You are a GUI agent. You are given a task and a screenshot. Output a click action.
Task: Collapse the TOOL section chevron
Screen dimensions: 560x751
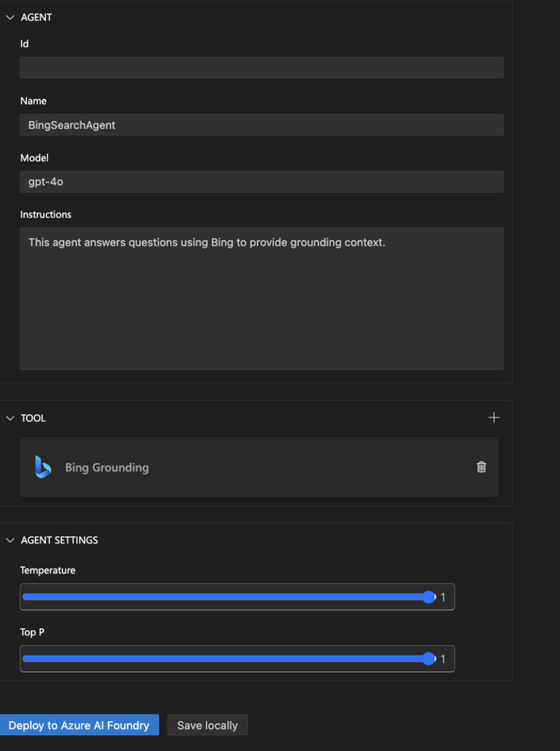tap(10, 418)
